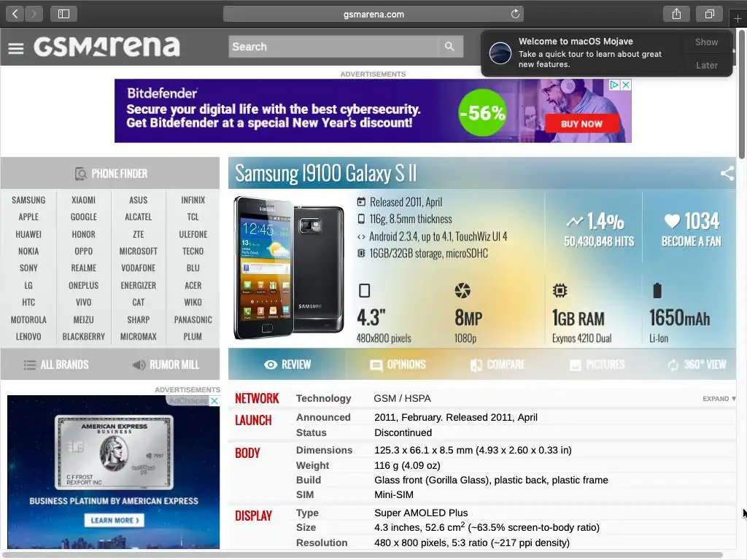The image size is (747, 560).
Task: Open a new tab with plus button
Action: (x=738, y=18)
